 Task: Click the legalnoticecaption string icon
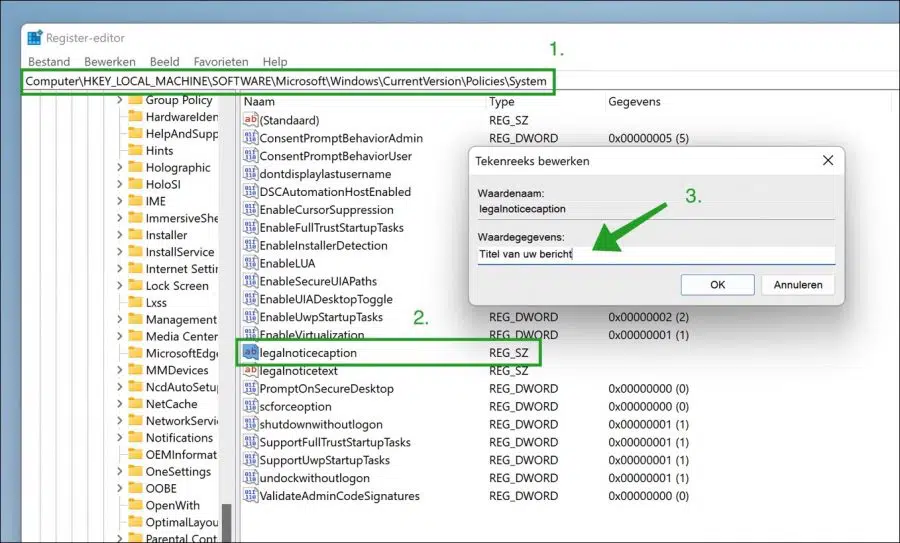pos(250,352)
